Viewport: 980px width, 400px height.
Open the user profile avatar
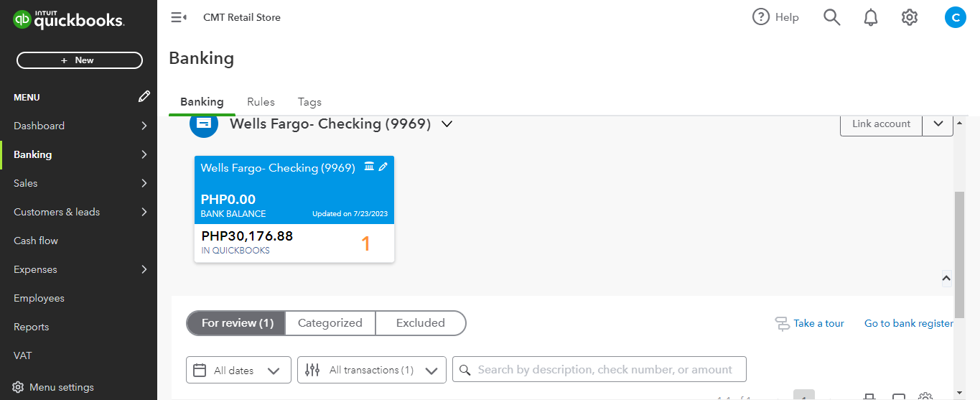tap(955, 17)
